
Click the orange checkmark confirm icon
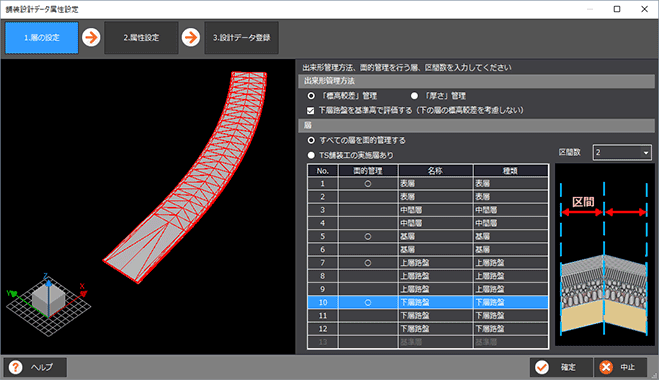point(542,367)
